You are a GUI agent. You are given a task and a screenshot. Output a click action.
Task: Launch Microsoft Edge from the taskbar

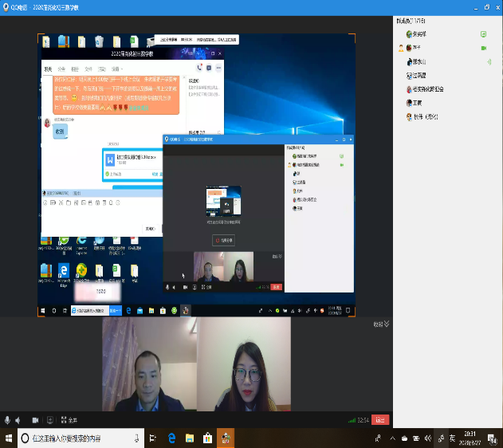171,438
